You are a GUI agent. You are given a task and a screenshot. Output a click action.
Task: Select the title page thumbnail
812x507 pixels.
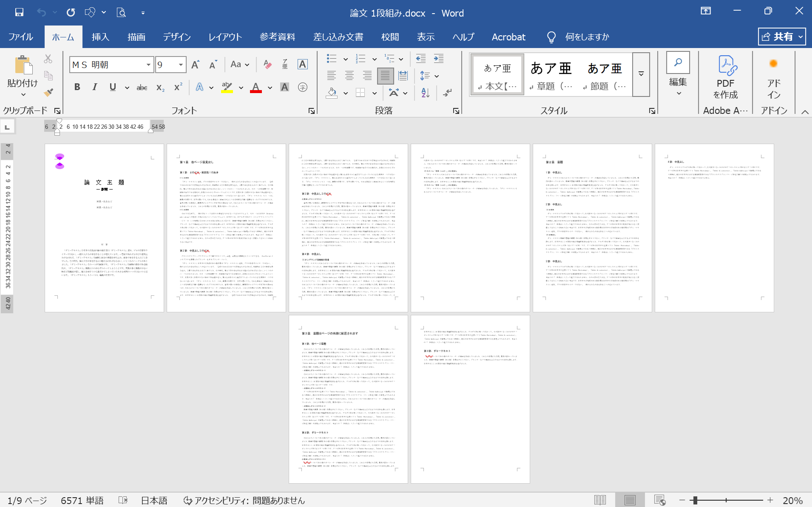[x=104, y=228]
